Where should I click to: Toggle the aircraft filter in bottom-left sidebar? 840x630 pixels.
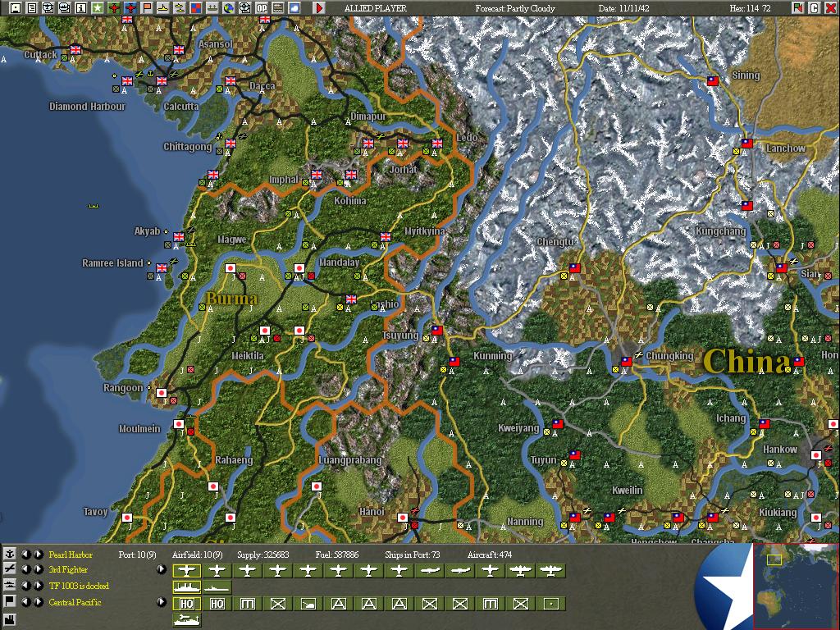click(9, 569)
